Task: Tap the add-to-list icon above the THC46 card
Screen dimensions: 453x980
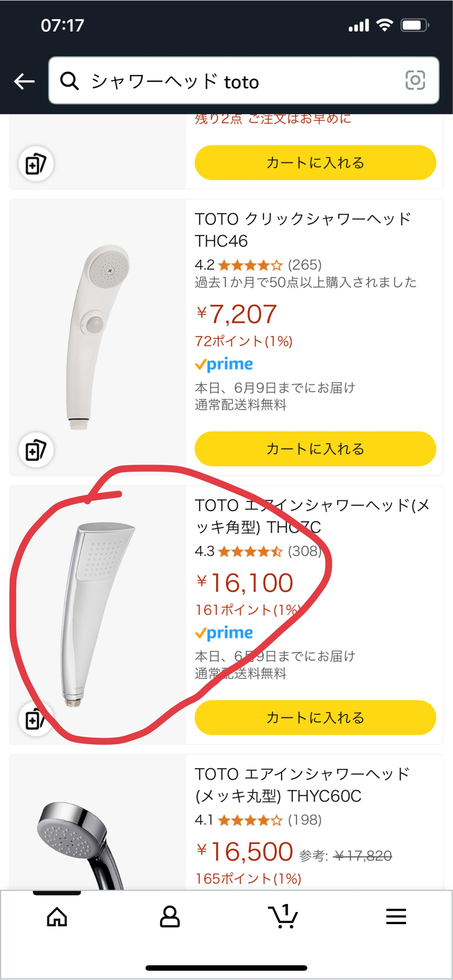Action: point(36,164)
